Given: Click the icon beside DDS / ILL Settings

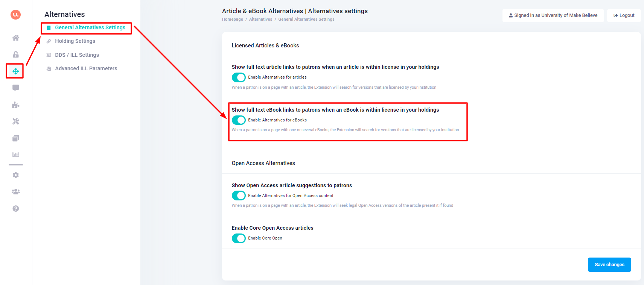Looking at the screenshot, I should click(x=49, y=55).
